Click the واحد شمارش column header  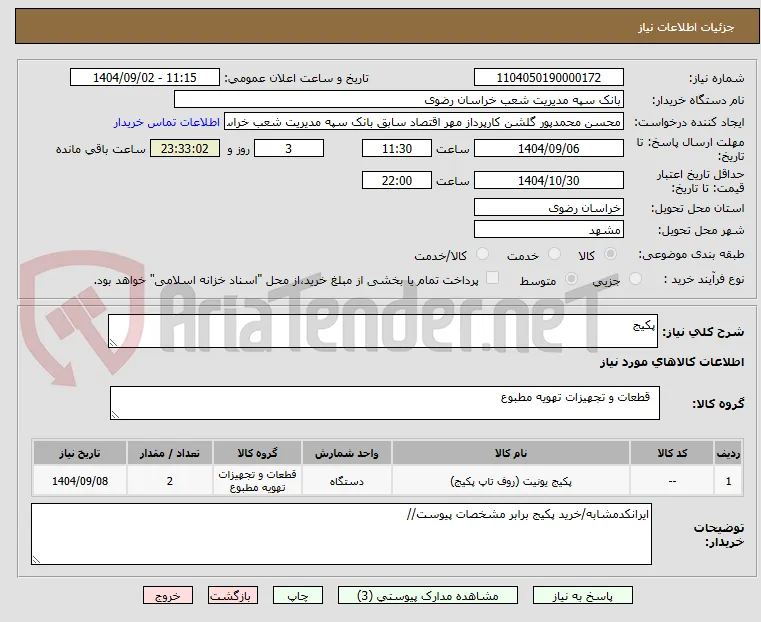[347, 453]
